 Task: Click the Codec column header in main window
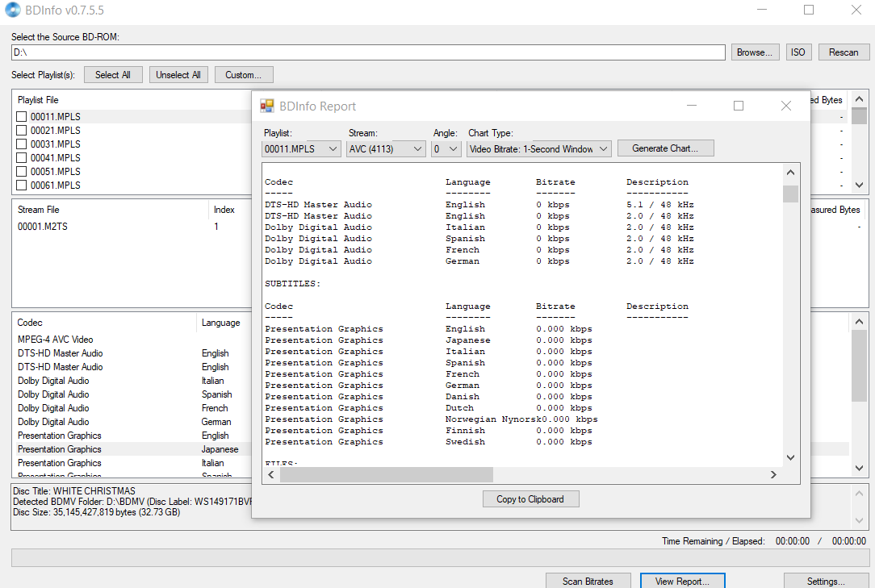click(x=30, y=323)
